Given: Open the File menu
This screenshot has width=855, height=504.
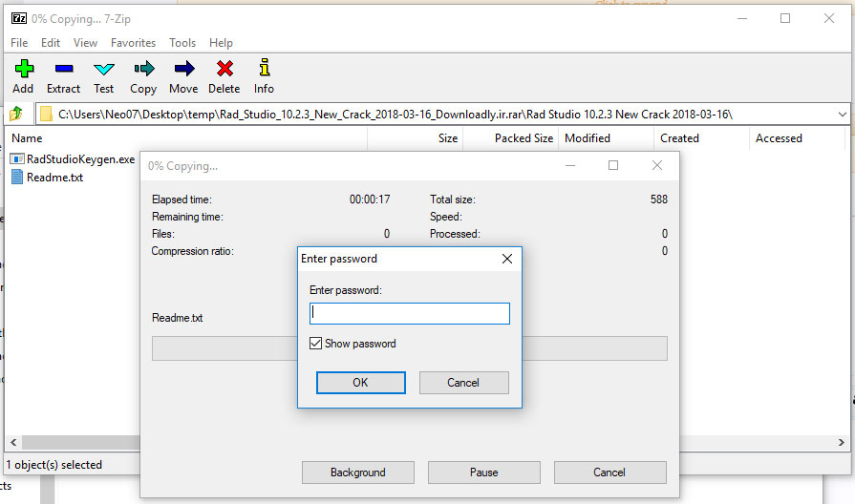Looking at the screenshot, I should point(19,43).
